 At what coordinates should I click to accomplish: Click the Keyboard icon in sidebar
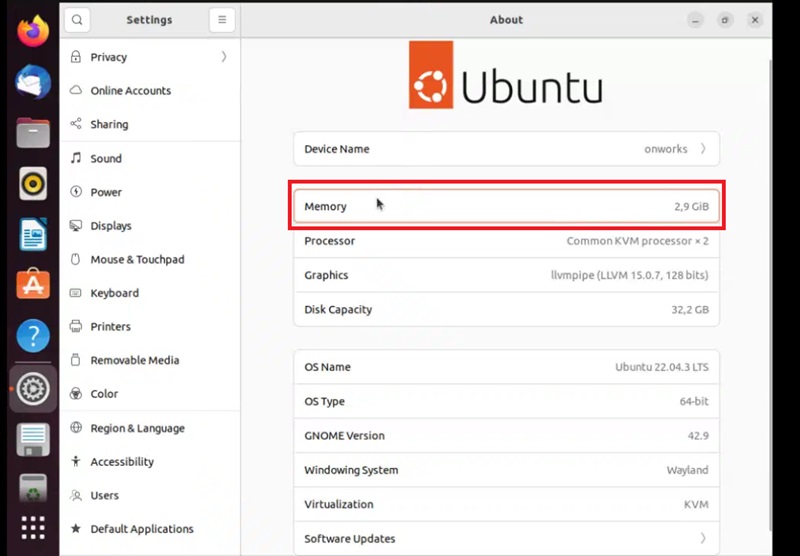[x=76, y=293]
